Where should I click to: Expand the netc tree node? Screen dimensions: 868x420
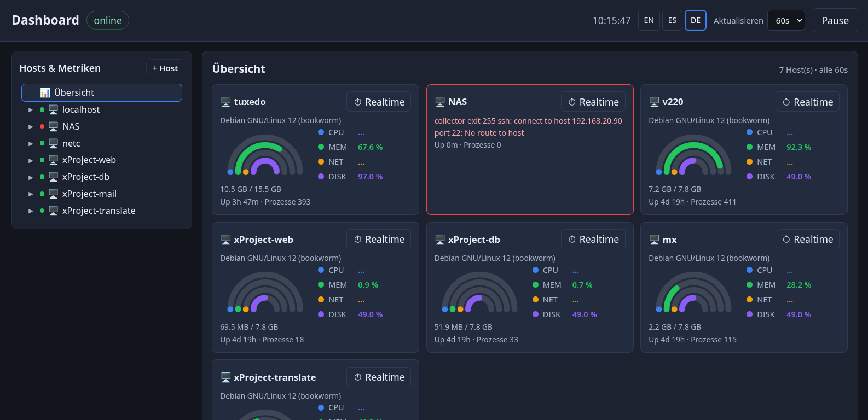31,144
